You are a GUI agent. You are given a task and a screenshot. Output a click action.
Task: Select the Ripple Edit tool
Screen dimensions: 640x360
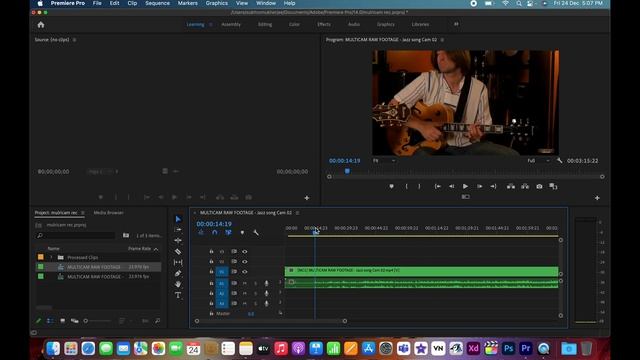click(178, 240)
